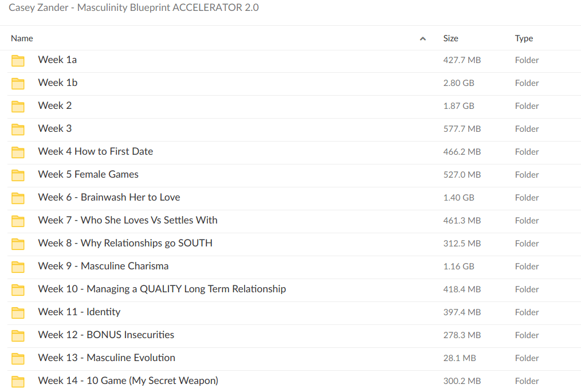Screen dimensions: 581x392
Task: Click the folder icon for Week 2
Action: [x=18, y=105]
